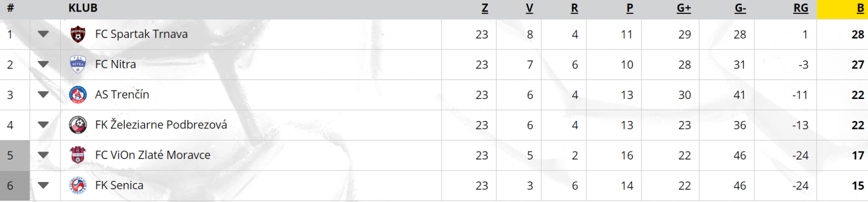Click the FK Železiarne Podbrezová logo

pos(78,125)
